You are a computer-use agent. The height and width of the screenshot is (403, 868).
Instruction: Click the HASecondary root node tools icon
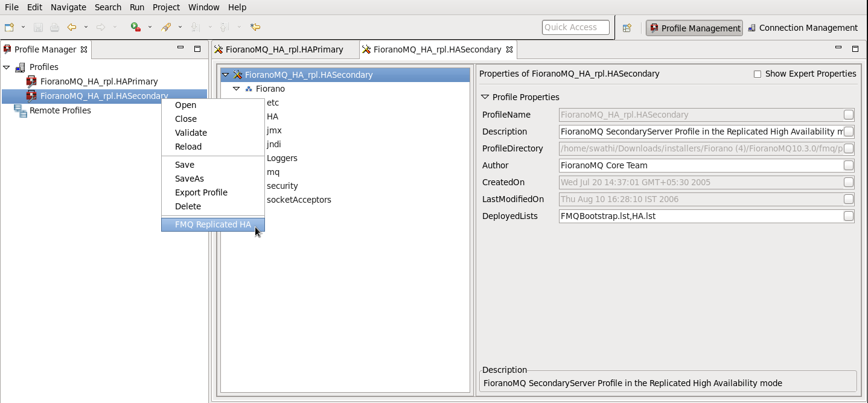coord(238,75)
